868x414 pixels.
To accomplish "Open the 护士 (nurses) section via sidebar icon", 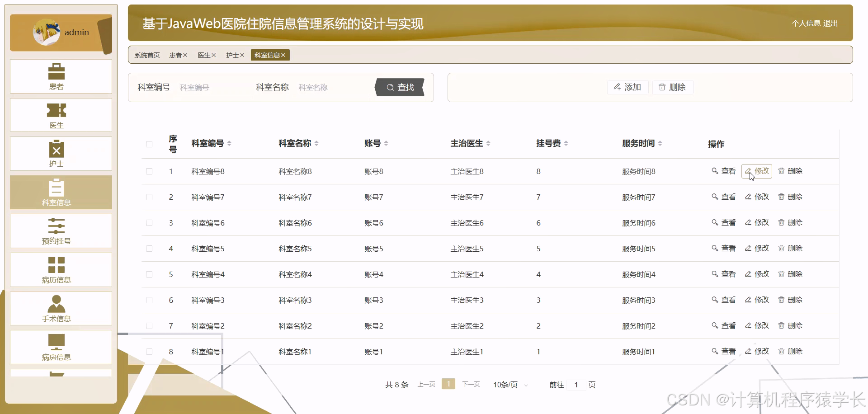I will [x=60, y=154].
